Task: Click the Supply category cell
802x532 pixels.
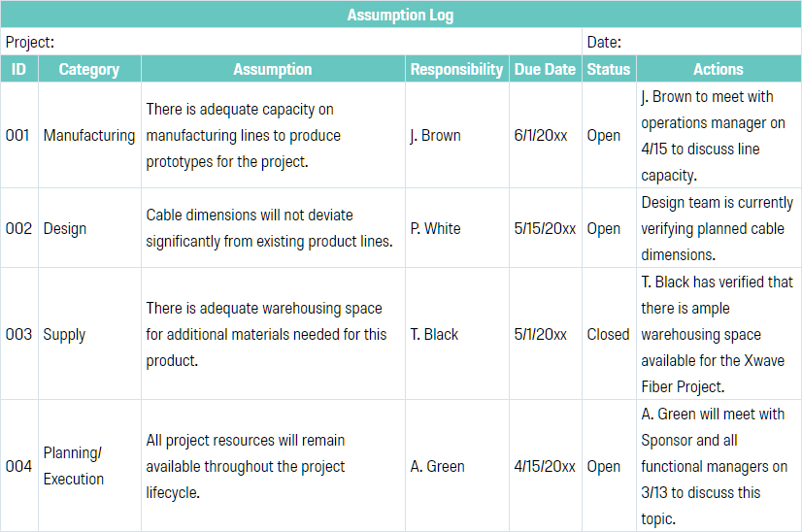Action: click(89, 334)
